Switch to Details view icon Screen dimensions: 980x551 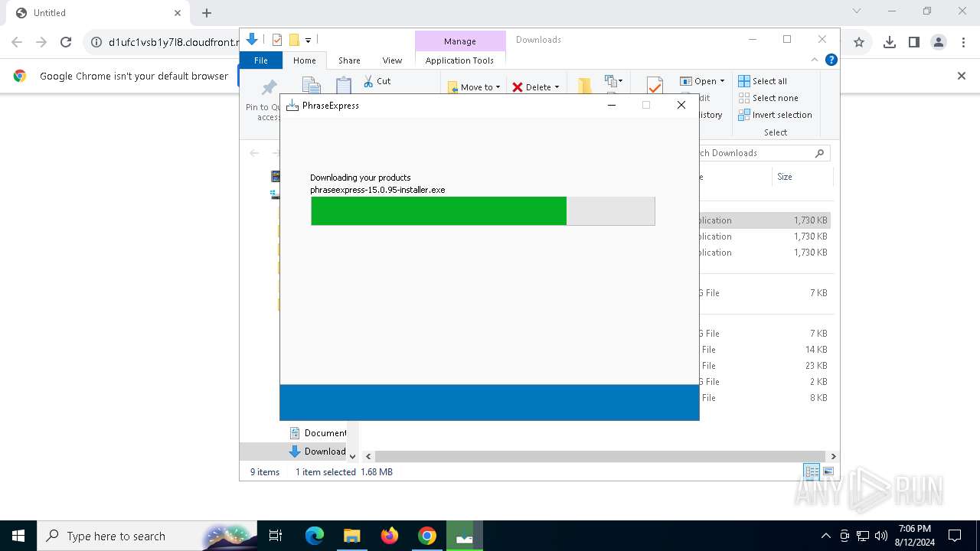coord(812,472)
